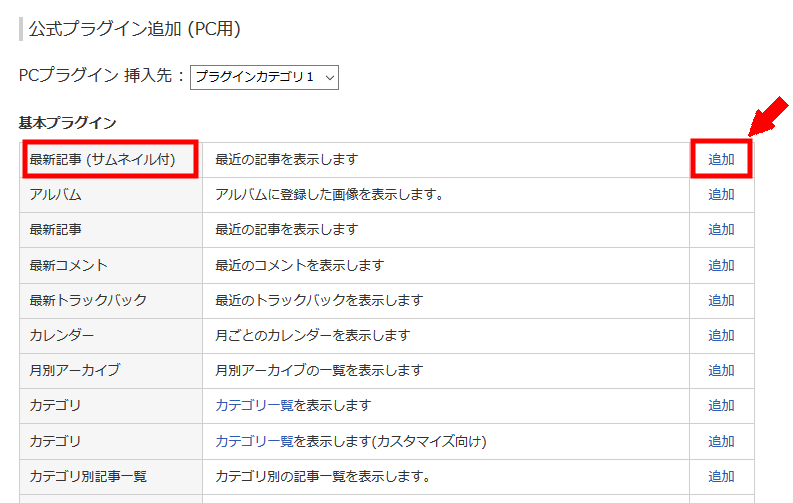Select the 最新記事 (サムネイル付) name cell
This screenshot has height=503, width=793.
coord(111,160)
